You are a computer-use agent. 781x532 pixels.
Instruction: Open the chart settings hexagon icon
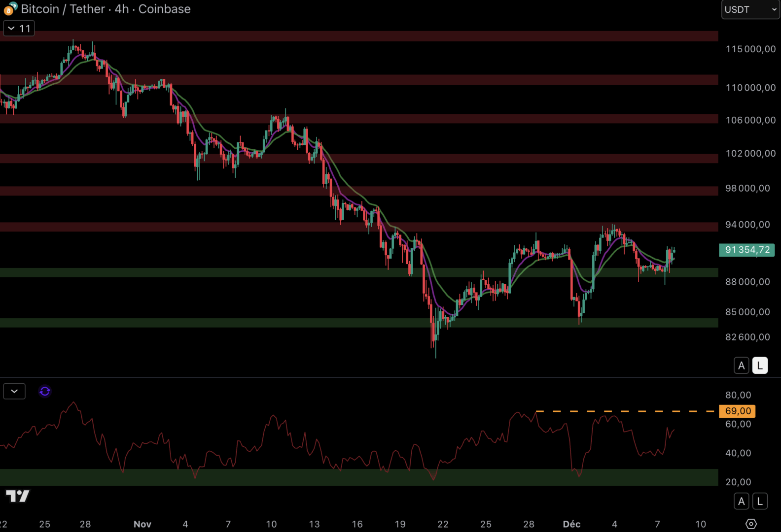coord(751,524)
